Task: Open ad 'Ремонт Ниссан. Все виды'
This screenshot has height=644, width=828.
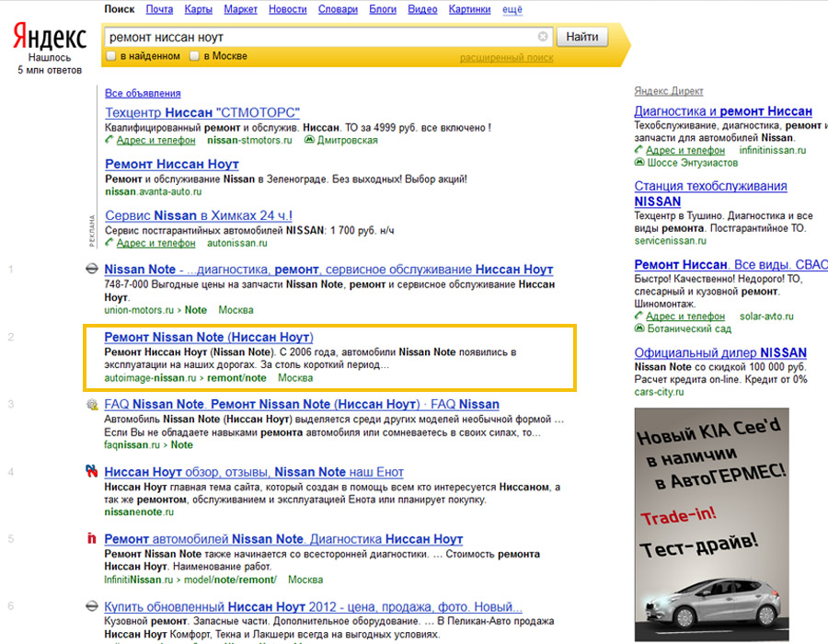Action: tap(730, 264)
